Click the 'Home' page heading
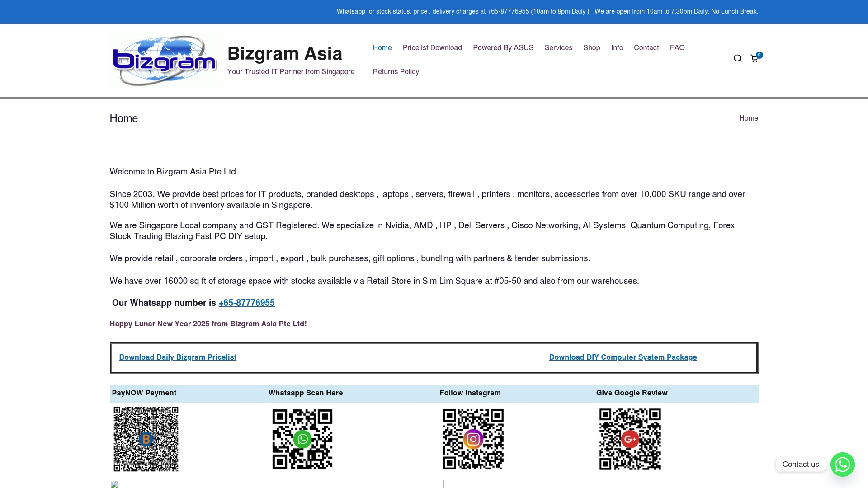This screenshot has width=868, height=488. coord(123,118)
